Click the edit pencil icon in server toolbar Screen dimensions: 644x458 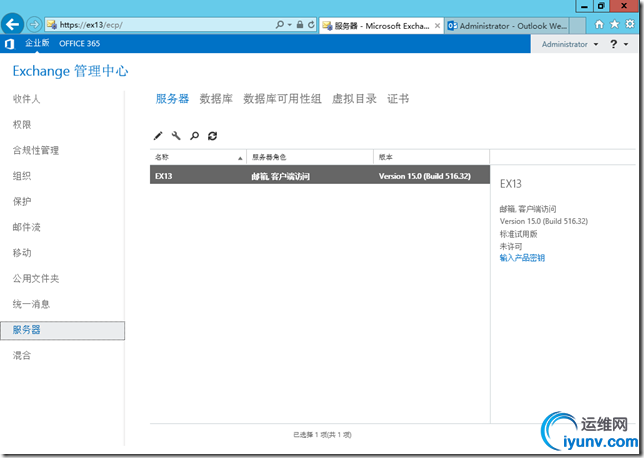pyautogui.click(x=158, y=136)
